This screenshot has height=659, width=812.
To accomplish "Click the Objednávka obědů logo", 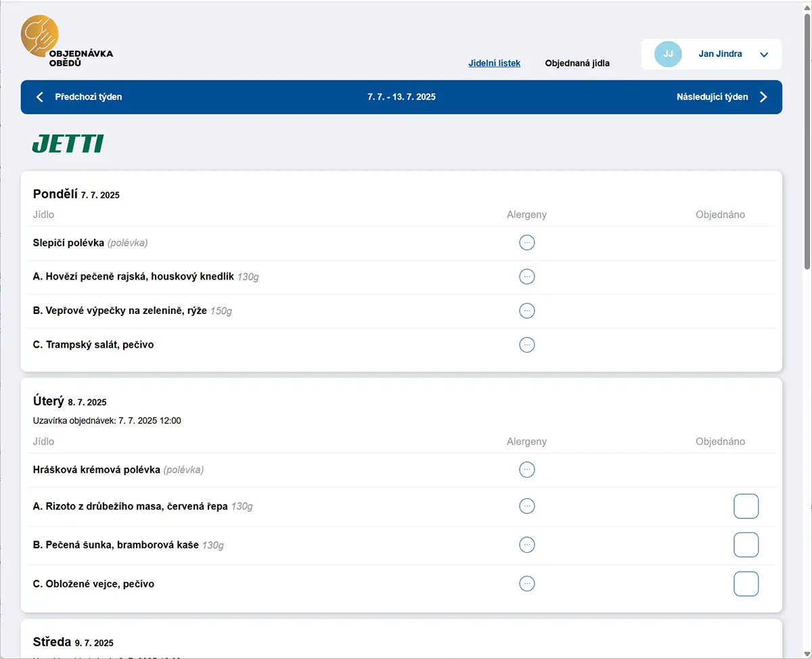I will click(66, 42).
